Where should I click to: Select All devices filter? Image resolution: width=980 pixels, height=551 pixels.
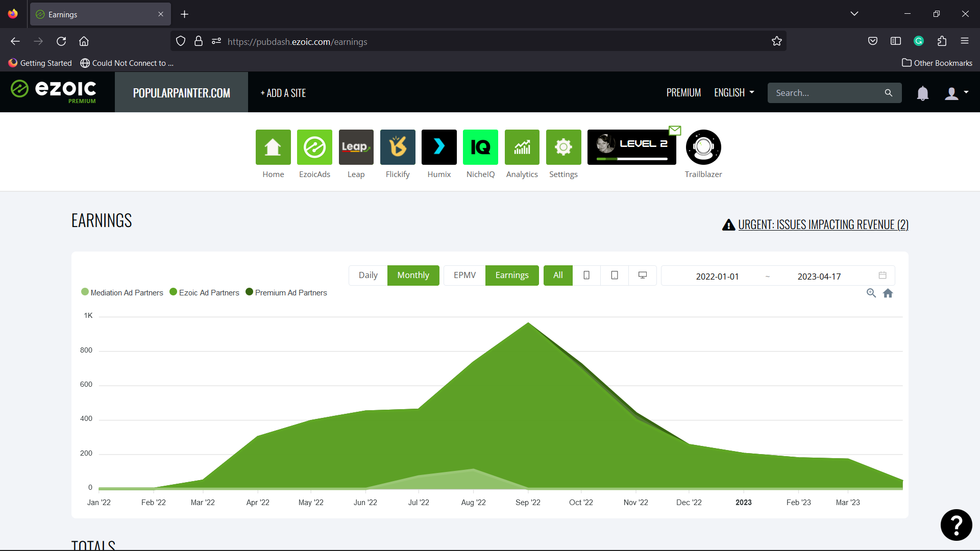point(558,275)
